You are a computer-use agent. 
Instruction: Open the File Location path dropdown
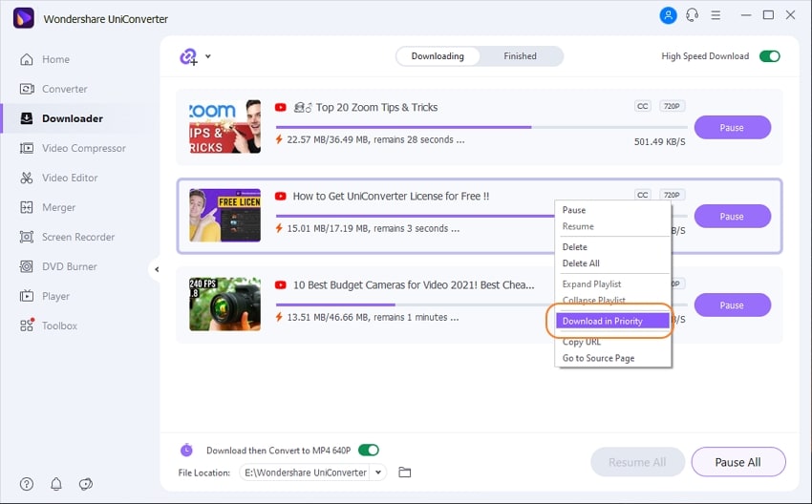pos(378,472)
